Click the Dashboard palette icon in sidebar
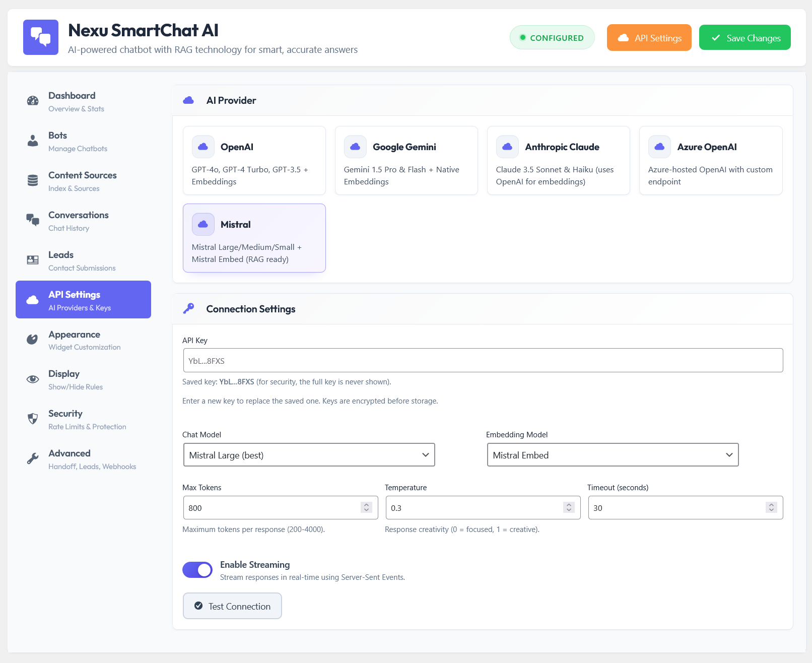Viewport: 812px width, 663px height. 33,101
